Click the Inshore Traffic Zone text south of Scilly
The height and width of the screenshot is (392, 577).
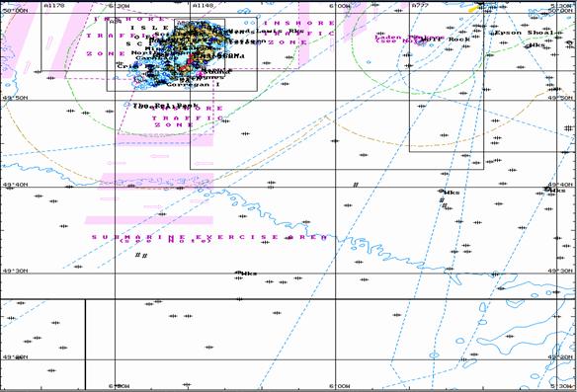click(188, 117)
